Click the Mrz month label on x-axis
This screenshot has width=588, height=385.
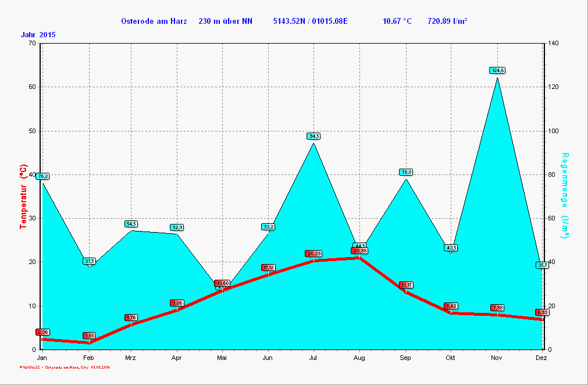tap(130, 358)
